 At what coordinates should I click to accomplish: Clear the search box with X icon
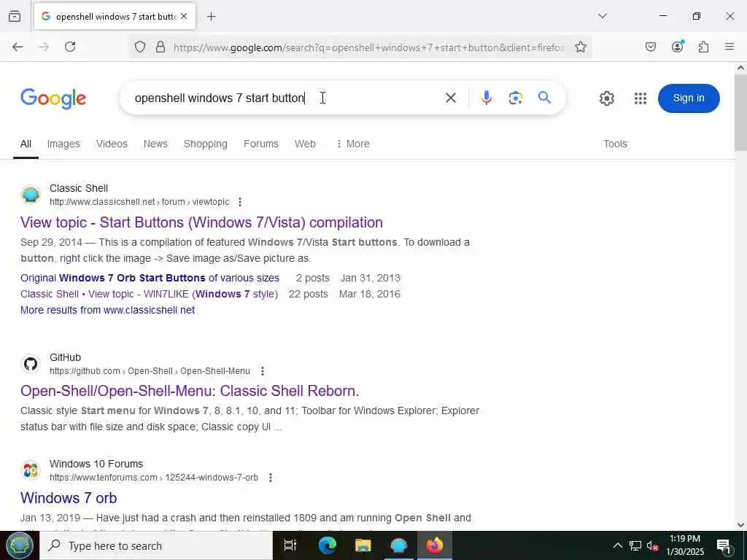(450, 98)
